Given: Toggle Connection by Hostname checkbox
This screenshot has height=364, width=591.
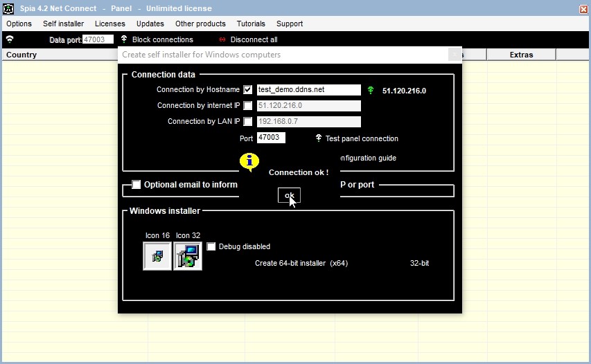Looking at the screenshot, I should (247, 89).
